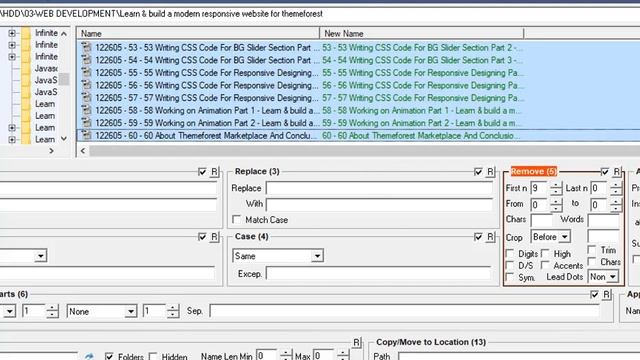Screen dimensions: 640x360
Task: Reset the Case (4) group with R
Action: coord(490,237)
